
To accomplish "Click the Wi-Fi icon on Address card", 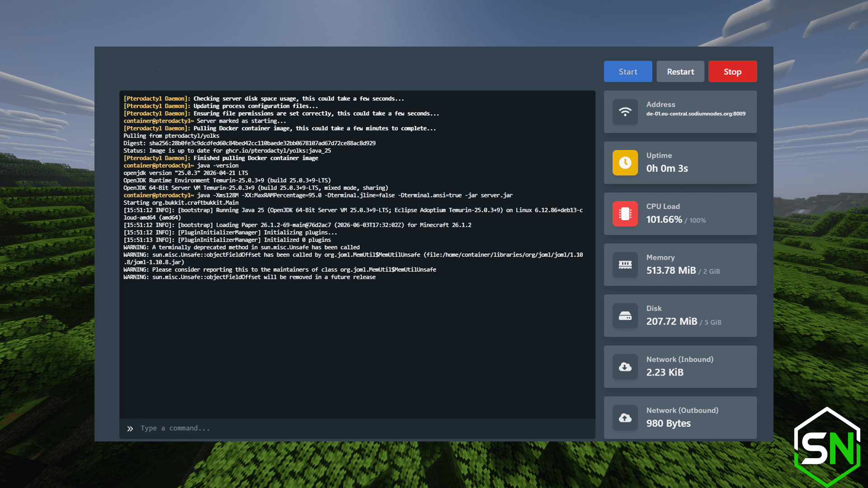I will click(625, 112).
